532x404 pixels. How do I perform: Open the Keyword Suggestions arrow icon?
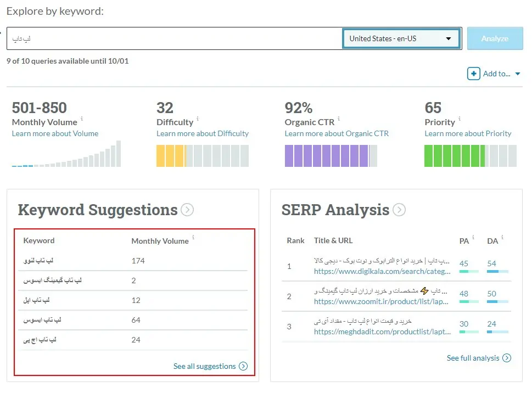click(187, 210)
